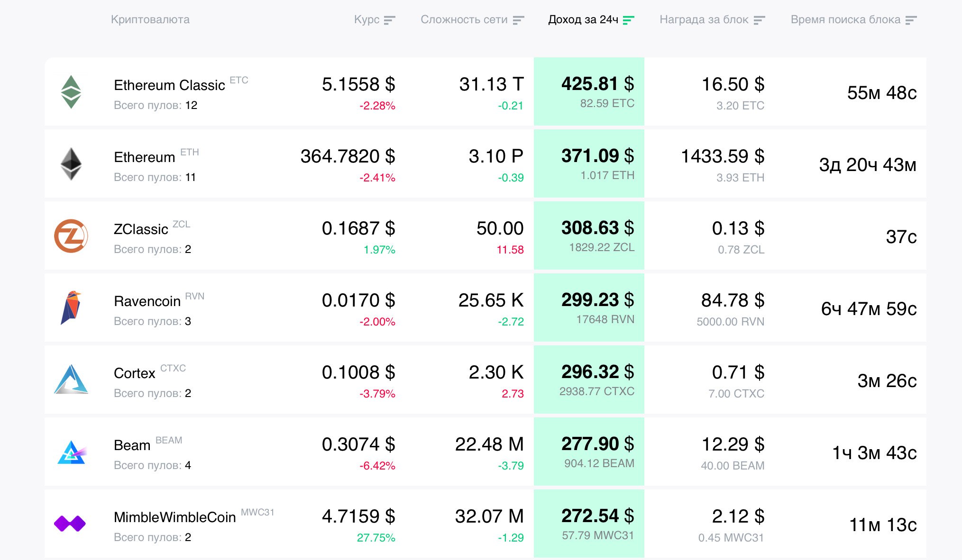Viewport: 962px width, 560px height.
Task: Click the 55м 48с block time
Action: (882, 93)
